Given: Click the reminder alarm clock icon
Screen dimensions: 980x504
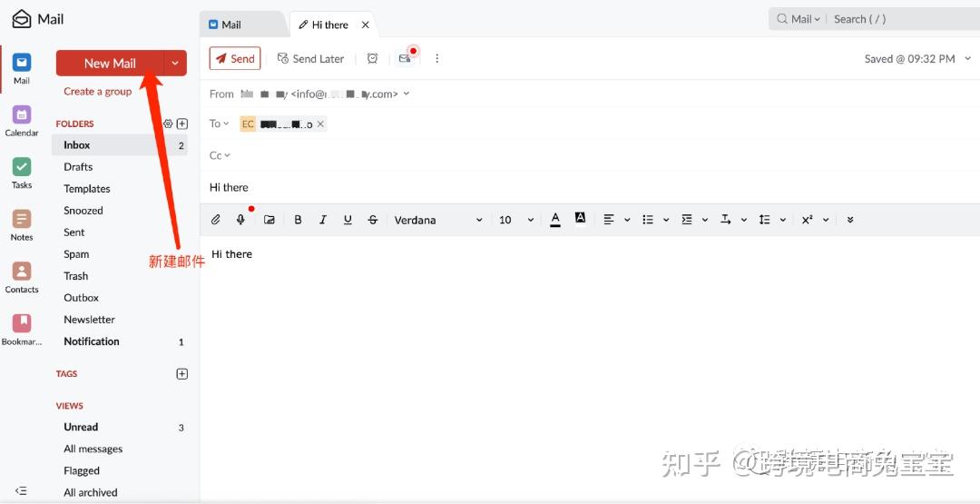Looking at the screenshot, I should point(372,58).
